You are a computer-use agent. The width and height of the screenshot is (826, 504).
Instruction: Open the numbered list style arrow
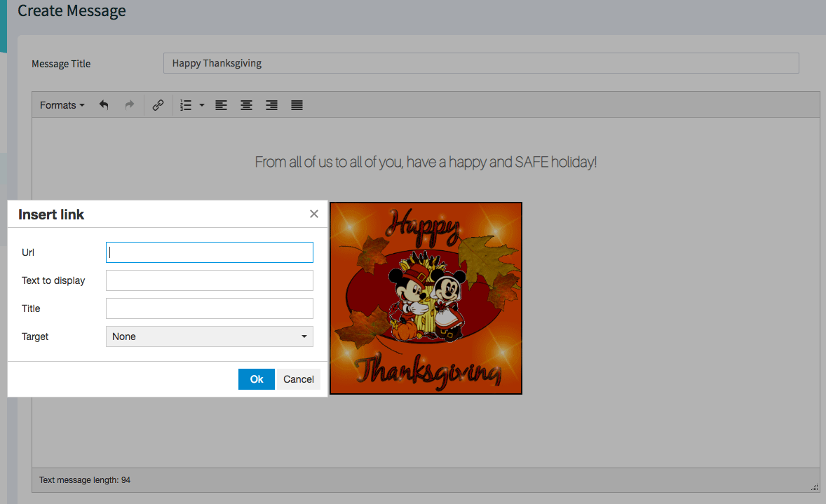click(x=202, y=105)
